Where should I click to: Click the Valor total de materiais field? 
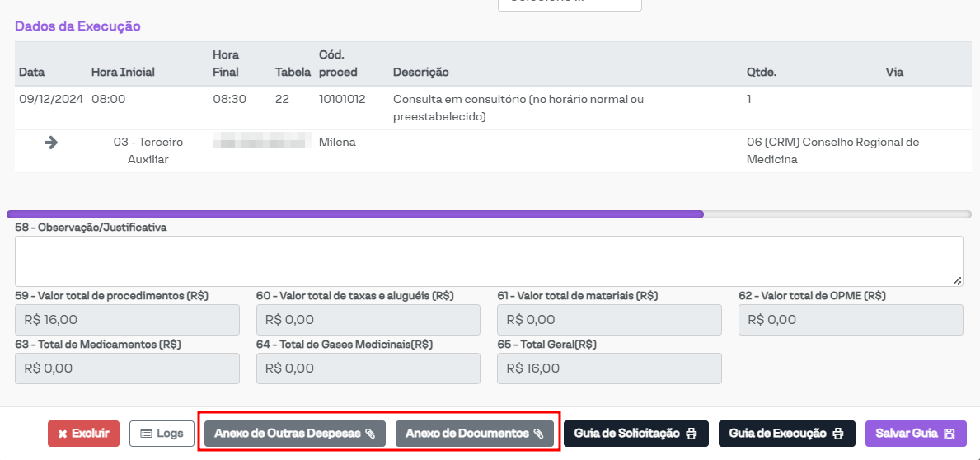tap(609, 320)
